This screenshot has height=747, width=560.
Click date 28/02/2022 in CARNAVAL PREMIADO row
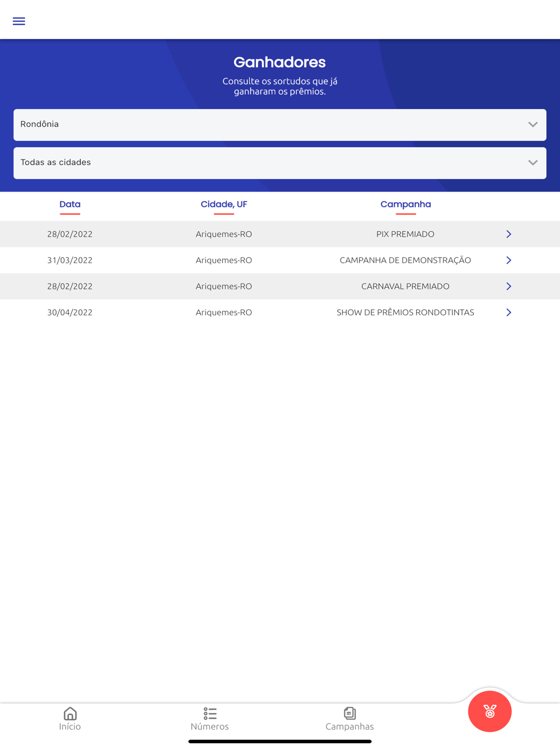(x=70, y=286)
